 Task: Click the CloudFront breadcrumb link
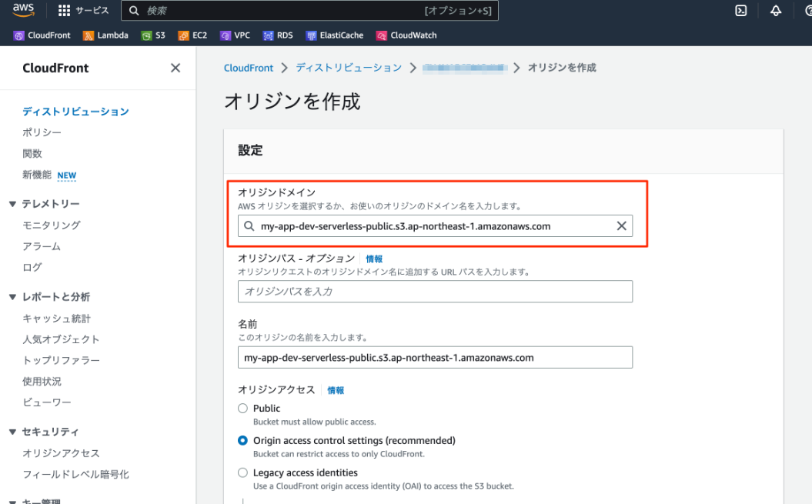(249, 68)
